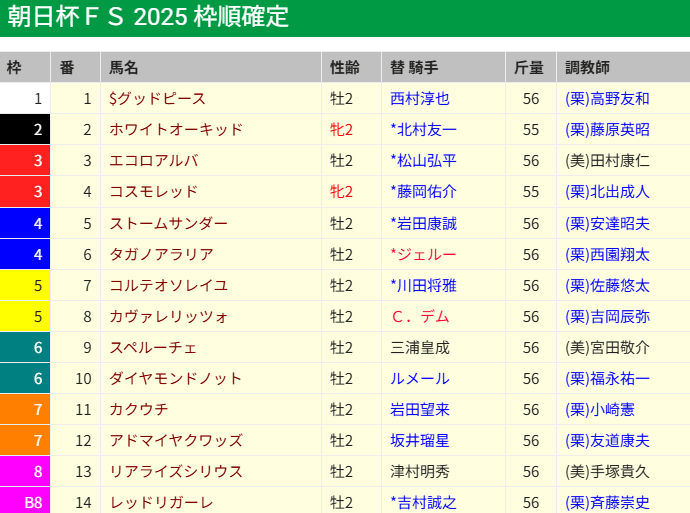Open trainer (栗)安達昭夫 page

[607, 223]
